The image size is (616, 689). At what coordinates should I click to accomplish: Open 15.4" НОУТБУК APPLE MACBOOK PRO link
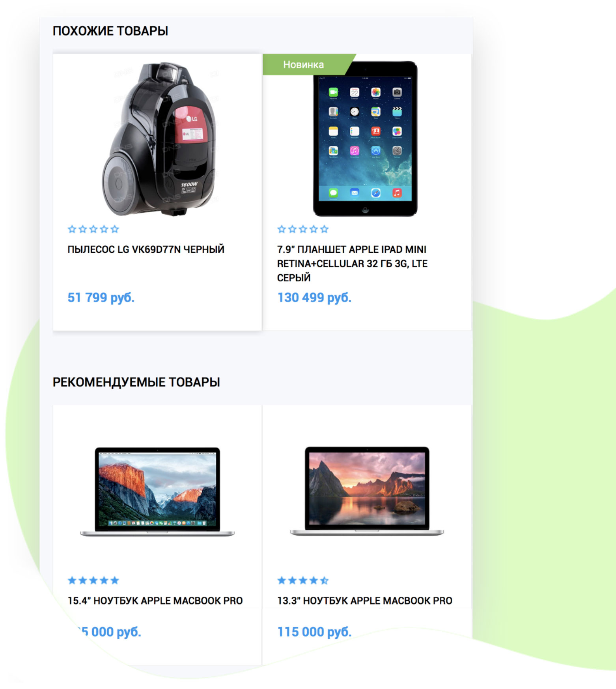tap(155, 601)
